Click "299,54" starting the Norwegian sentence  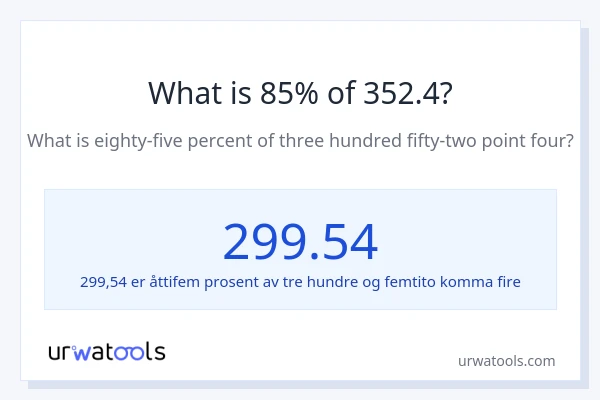[103, 281]
